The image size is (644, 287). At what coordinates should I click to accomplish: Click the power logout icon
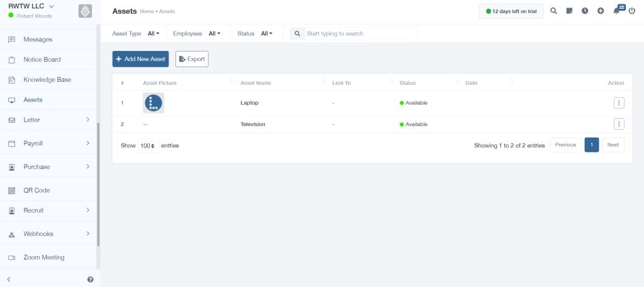click(631, 11)
